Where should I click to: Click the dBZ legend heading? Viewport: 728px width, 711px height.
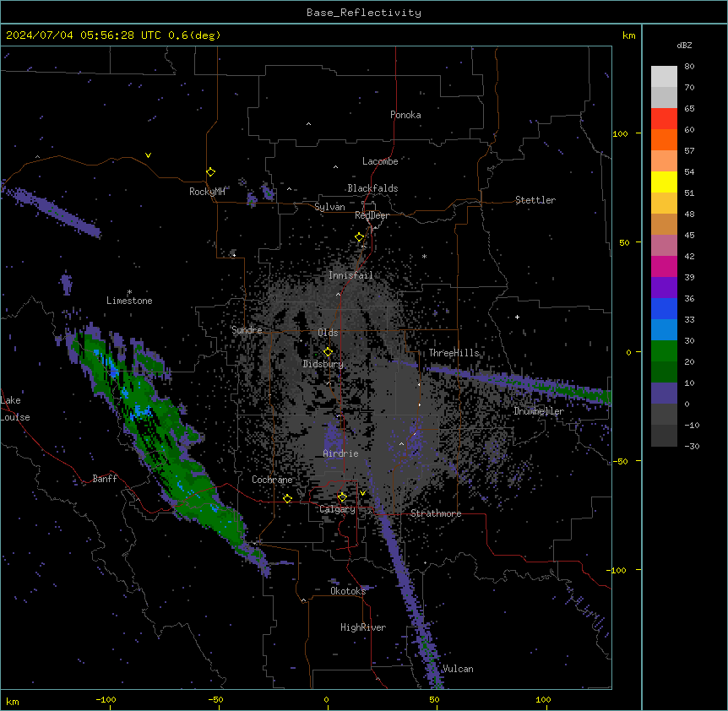tap(684, 45)
